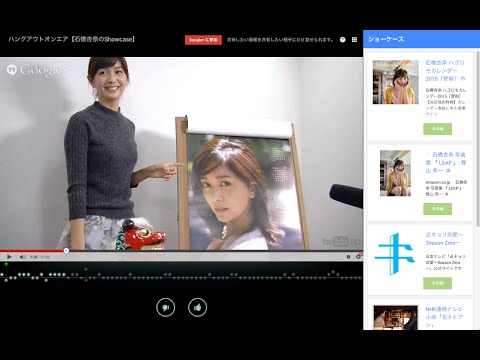
Task: Click the green button under the calendar item
Action: coord(437,129)
